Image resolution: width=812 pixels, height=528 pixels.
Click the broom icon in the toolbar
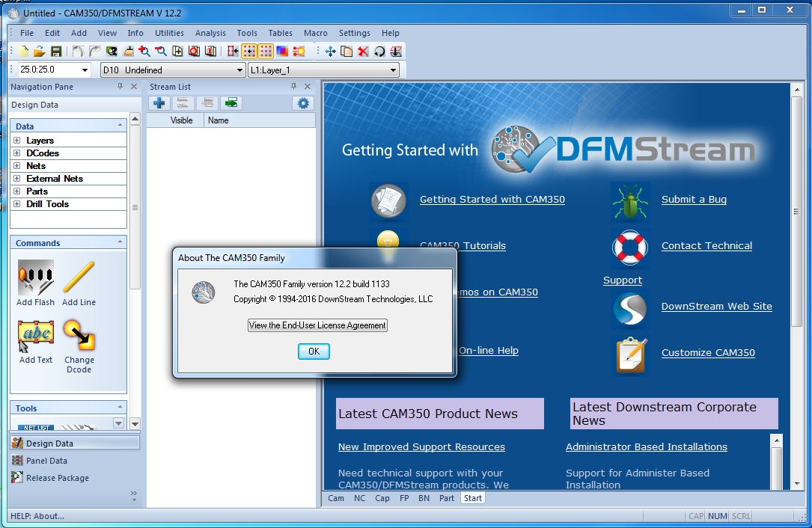[128, 52]
